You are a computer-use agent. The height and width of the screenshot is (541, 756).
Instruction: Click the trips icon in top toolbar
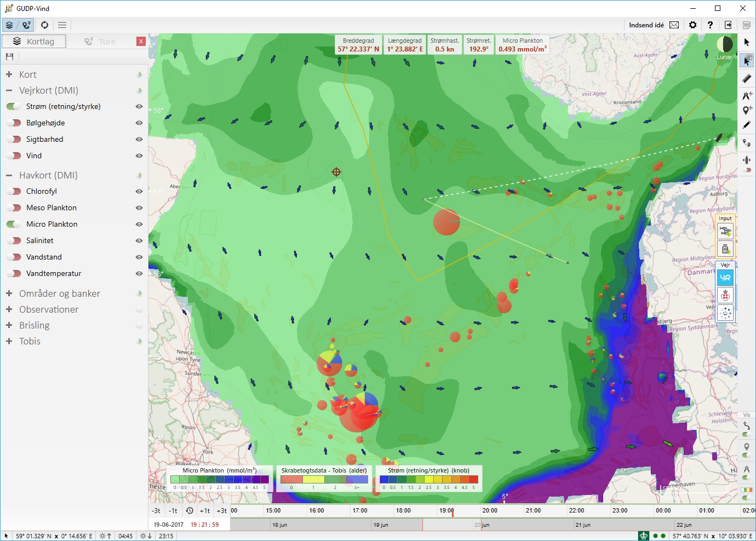pyautogui.click(x=26, y=25)
